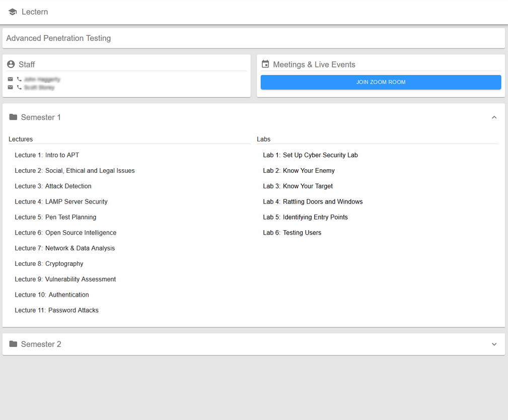Click the second staff member's phone icon
Image resolution: width=508 pixels, height=420 pixels.
tap(19, 87)
